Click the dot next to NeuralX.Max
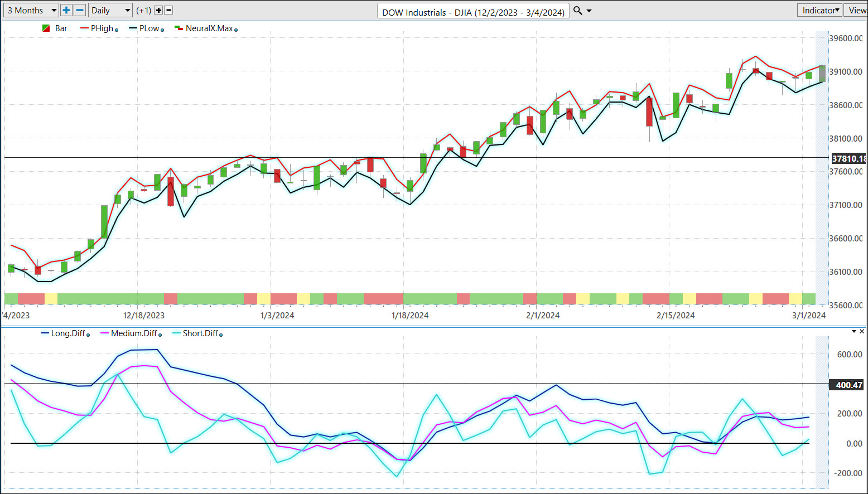This screenshot has width=868, height=494. 236,30
